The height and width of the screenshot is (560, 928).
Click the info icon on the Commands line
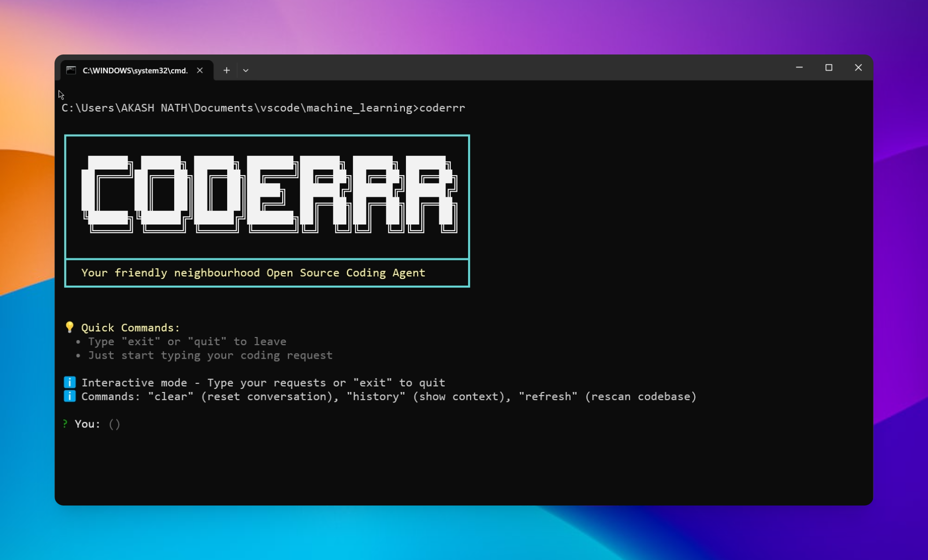coord(69,396)
